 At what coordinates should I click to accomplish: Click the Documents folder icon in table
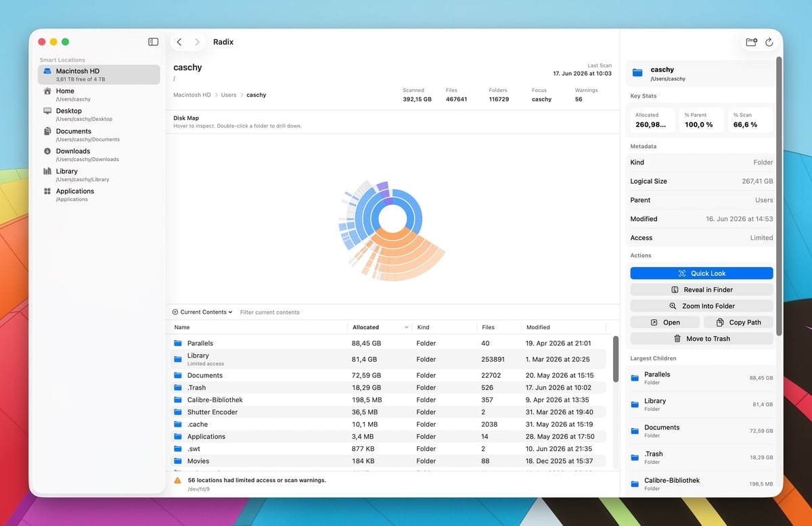click(178, 375)
